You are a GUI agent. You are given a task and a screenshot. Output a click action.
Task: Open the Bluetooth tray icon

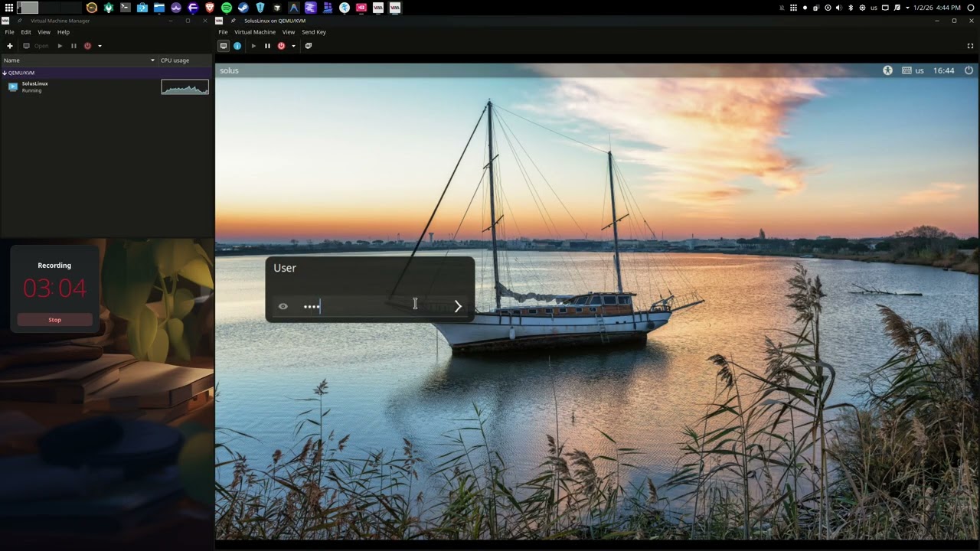click(x=851, y=8)
